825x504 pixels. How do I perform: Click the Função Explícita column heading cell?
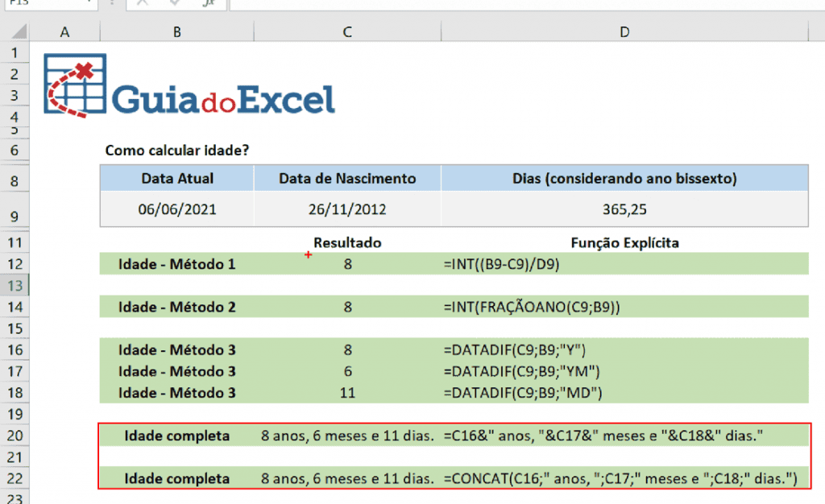[624, 242]
